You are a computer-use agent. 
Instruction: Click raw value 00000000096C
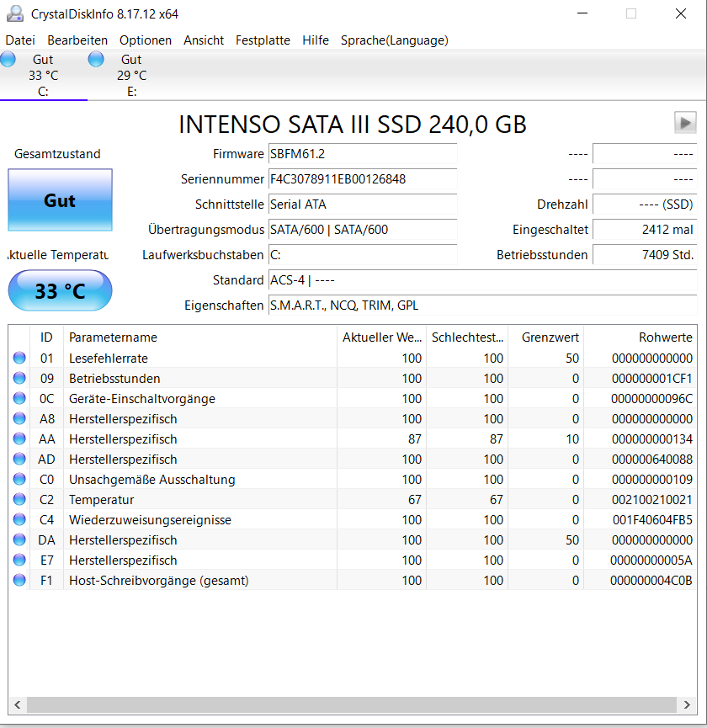pyautogui.click(x=651, y=398)
